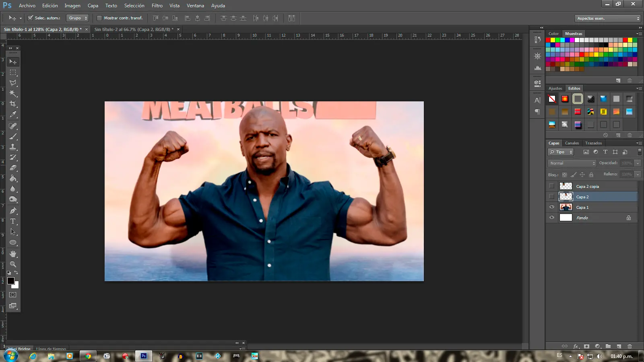The image size is (644, 362).
Task: Add a layer mask
Action: coord(587,346)
